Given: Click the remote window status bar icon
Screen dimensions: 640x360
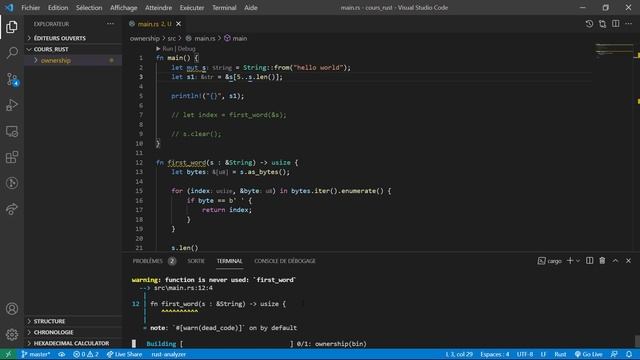Looking at the screenshot, I should [x=8, y=354].
